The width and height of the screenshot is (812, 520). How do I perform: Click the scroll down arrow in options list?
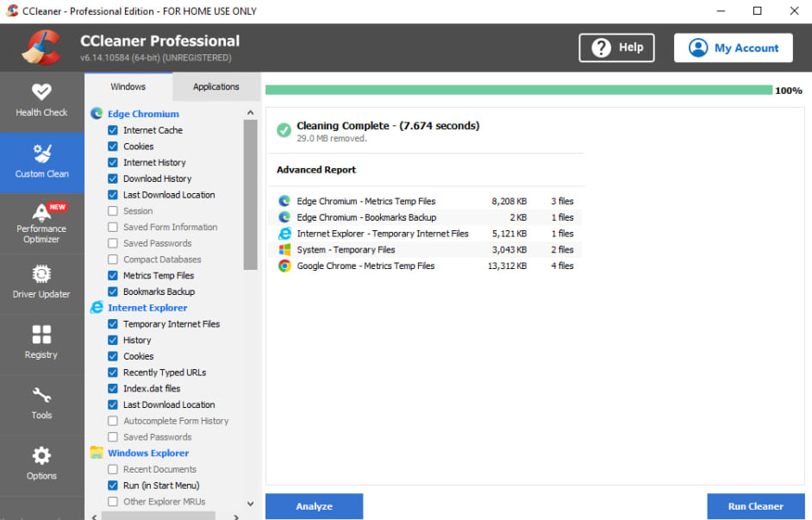(x=251, y=504)
